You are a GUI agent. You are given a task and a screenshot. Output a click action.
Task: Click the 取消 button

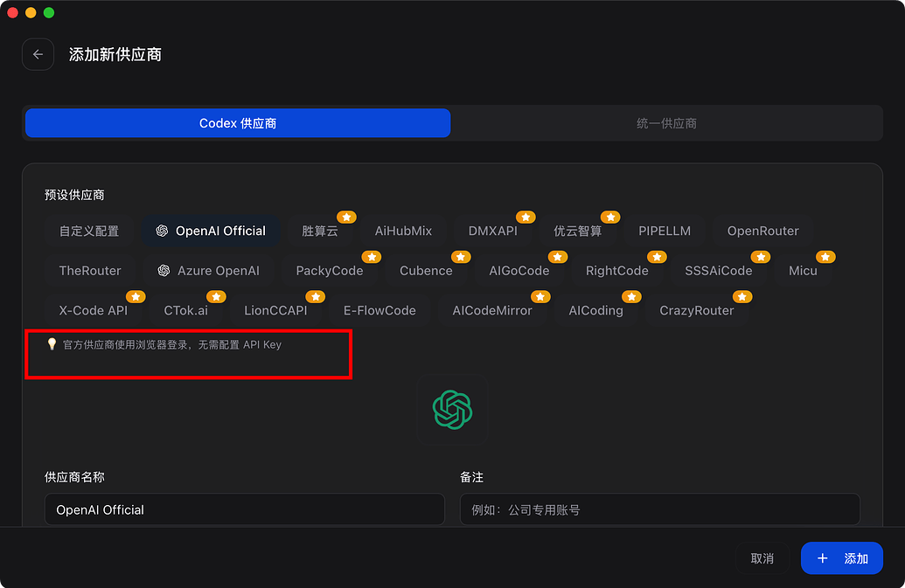point(762,558)
